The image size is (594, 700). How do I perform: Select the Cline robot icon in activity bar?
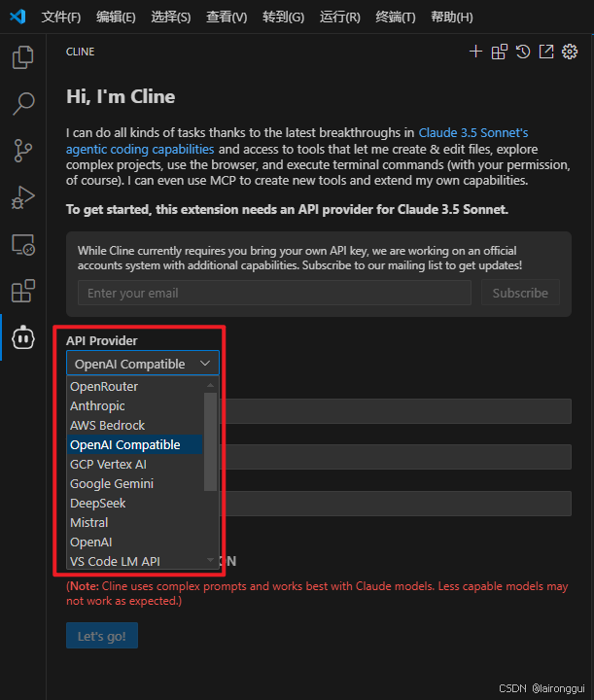click(x=23, y=337)
